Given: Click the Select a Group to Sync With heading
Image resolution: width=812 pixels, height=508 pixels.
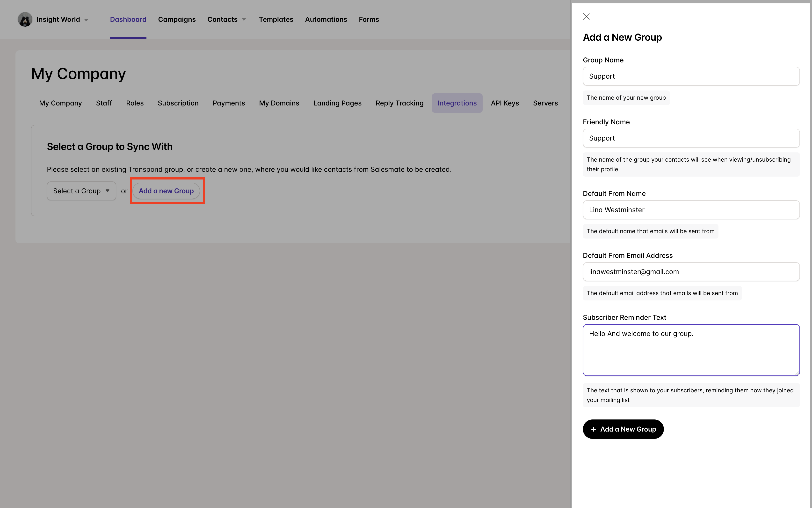Looking at the screenshot, I should tap(110, 147).
